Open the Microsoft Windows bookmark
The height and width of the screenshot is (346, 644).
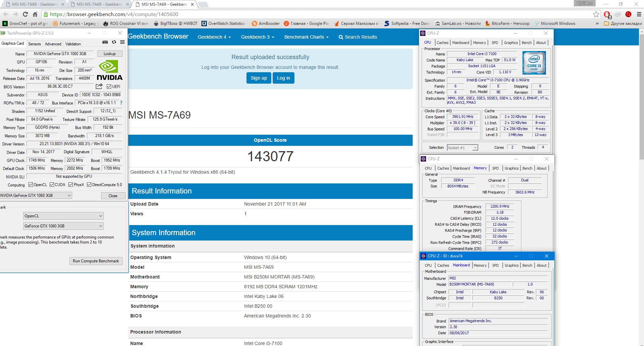(x=555, y=24)
